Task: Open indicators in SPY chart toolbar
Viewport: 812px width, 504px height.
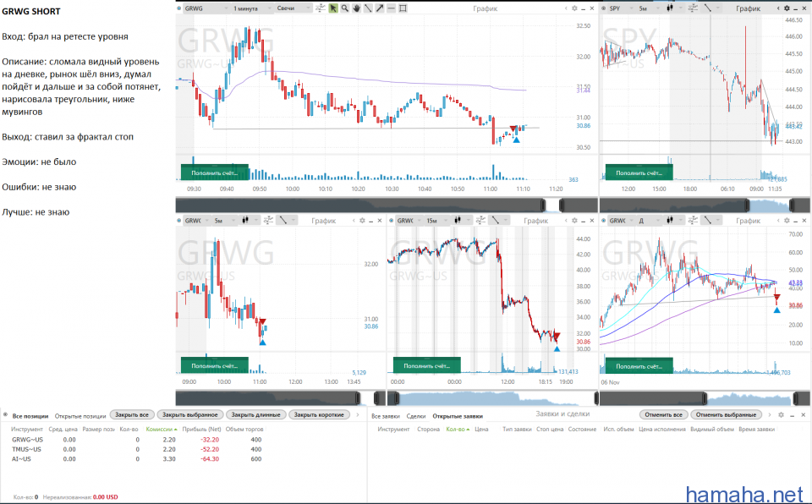Action: (x=693, y=8)
